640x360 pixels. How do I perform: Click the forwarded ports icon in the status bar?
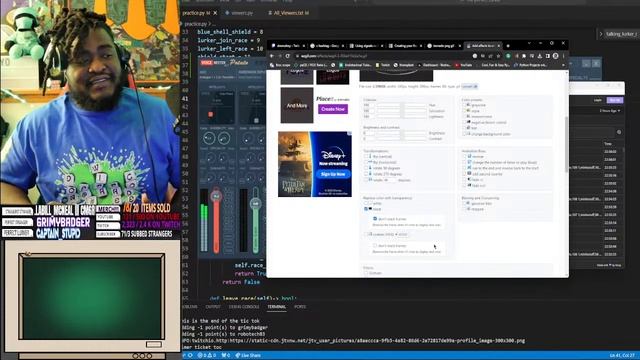[x=225, y=356]
